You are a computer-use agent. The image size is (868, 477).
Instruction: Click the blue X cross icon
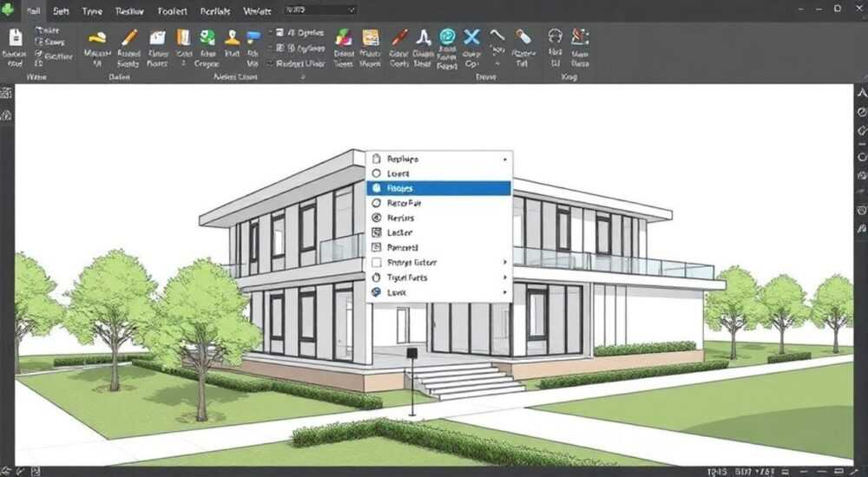pyautogui.click(x=471, y=37)
